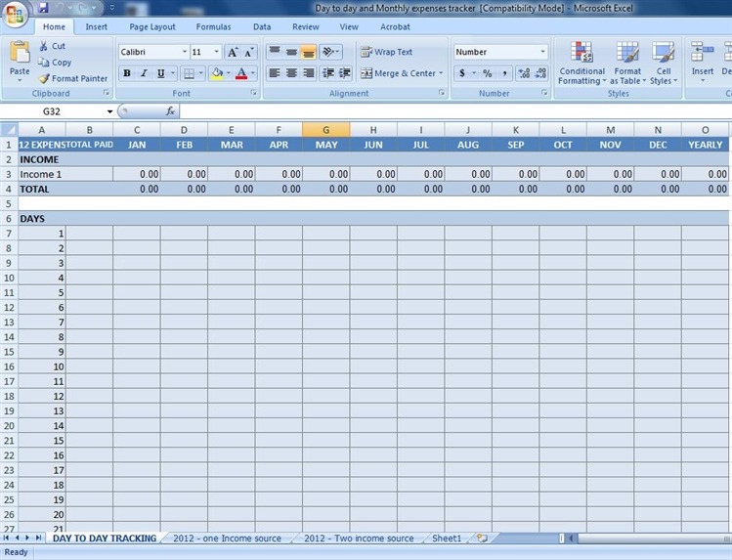This screenshot has width=732, height=560.
Task: Switch to Sheet1 worksheet tab
Action: (x=447, y=538)
